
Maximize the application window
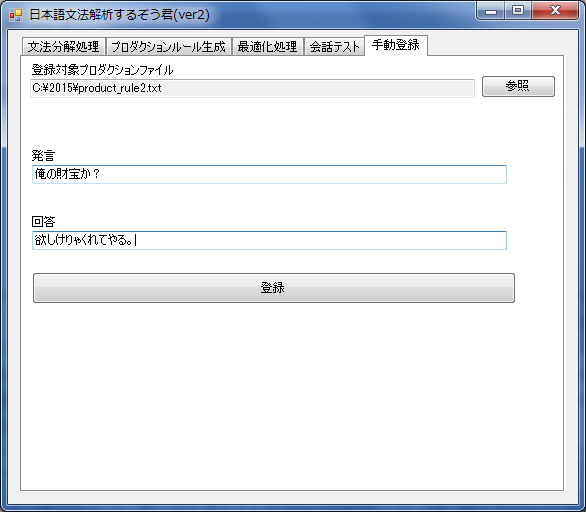[518, 10]
